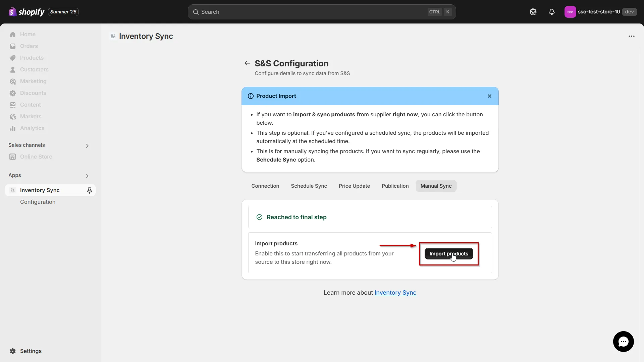This screenshot has height=362, width=644.
Task: Click the Summer '25 edition badge
Action: coord(63,12)
